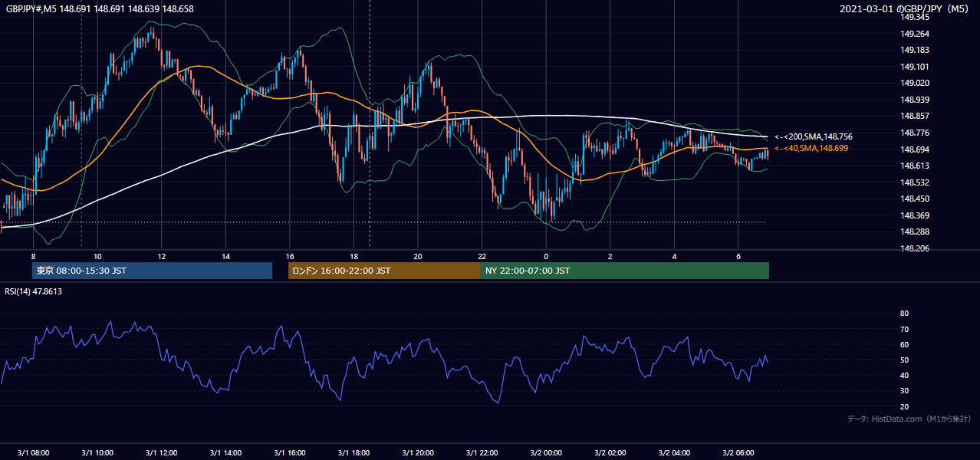Click price axis label 148.694
Image resolution: width=980 pixels, height=460 pixels.
pyautogui.click(x=915, y=149)
